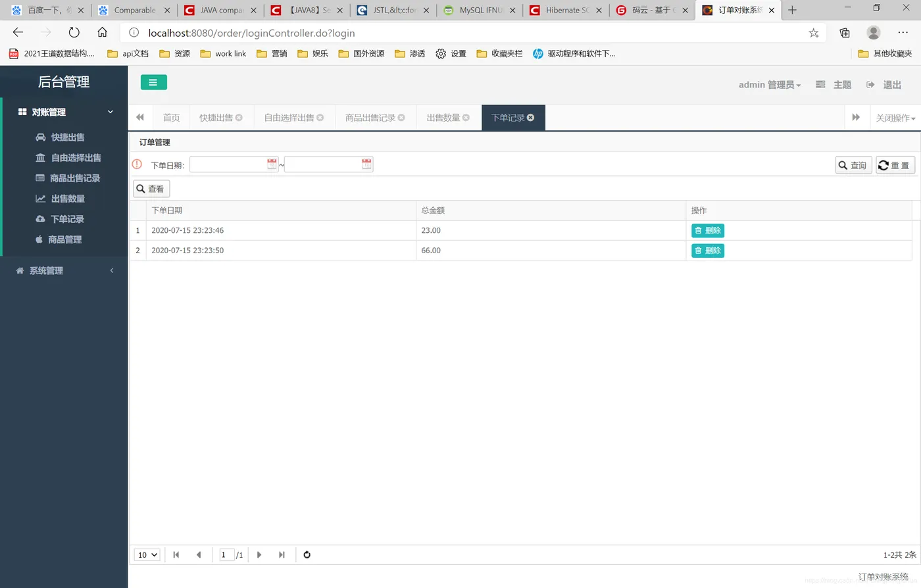Click the 查询 search button
The height and width of the screenshot is (588, 921).
point(853,165)
